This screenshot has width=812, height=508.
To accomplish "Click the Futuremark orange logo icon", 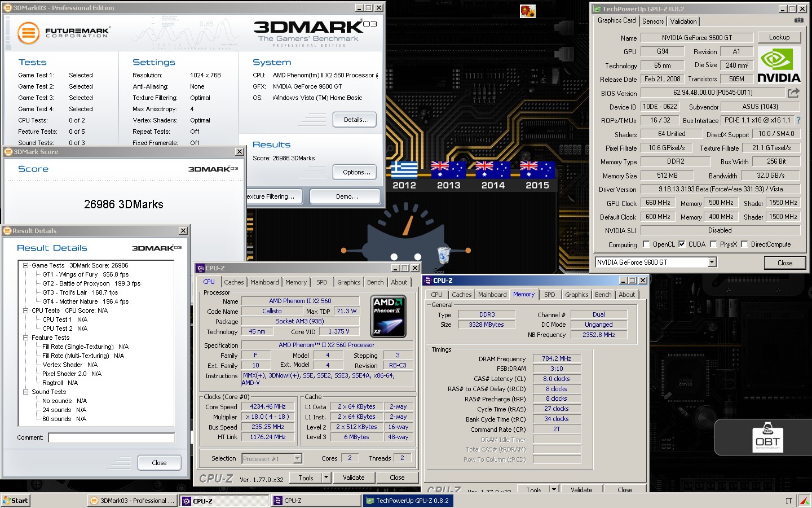I will [28, 33].
